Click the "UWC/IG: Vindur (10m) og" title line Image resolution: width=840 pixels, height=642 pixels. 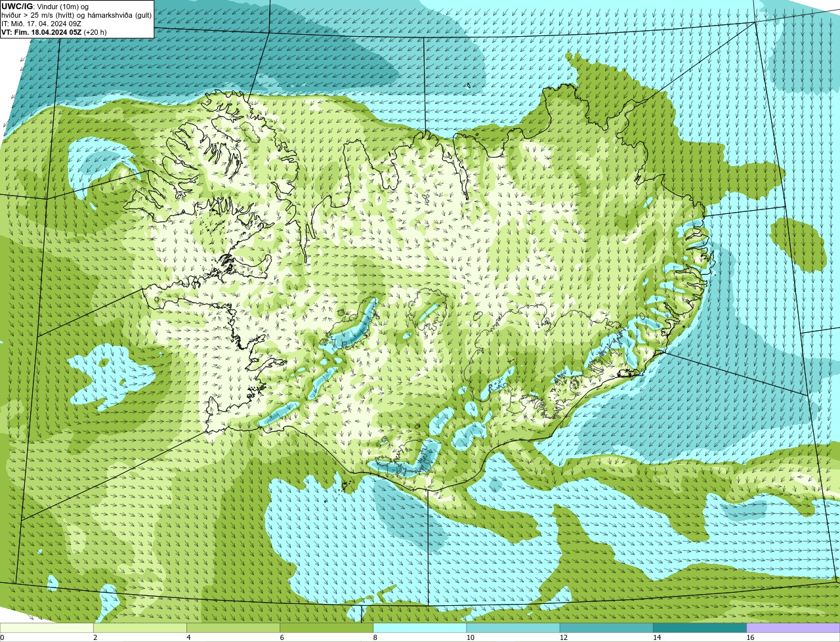coord(45,6)
